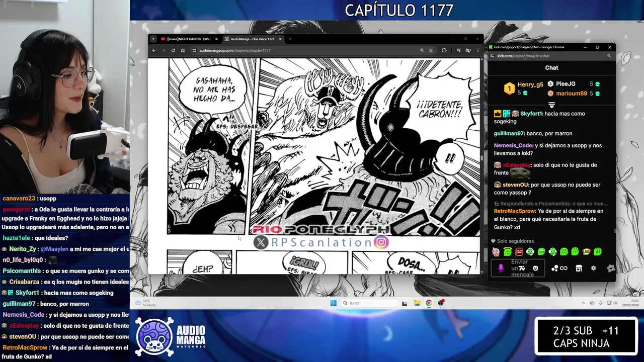Open Chrome three-dot menu in manga window
This screenshot has width=644, height=362.
477,50
